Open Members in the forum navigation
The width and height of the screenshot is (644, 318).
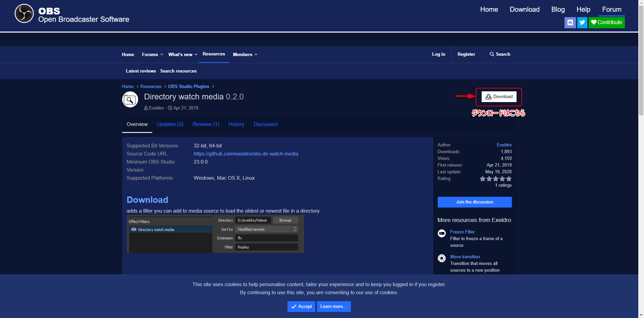pyautogui.click(x=243, y=54)
